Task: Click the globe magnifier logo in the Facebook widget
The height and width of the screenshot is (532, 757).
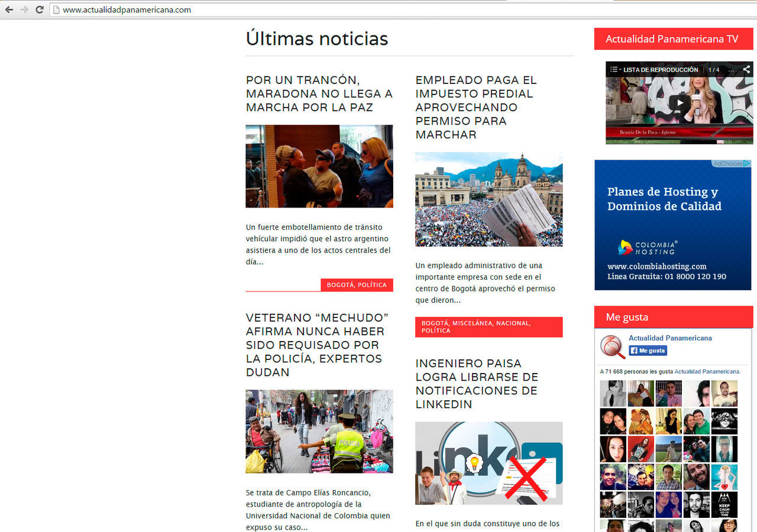Action: (612, 347)
